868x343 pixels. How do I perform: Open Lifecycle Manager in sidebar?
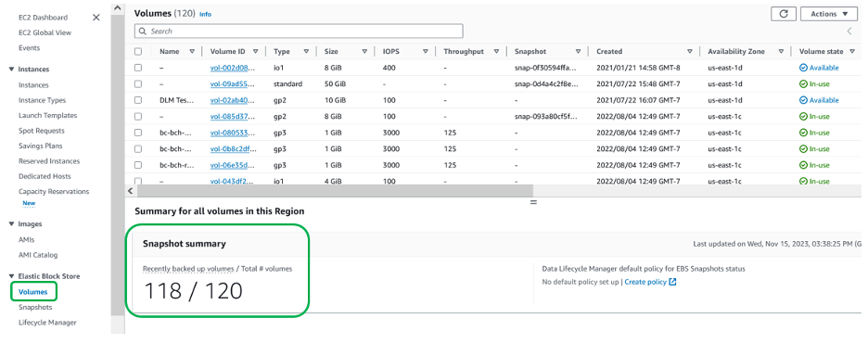click(x=47, y=323)
